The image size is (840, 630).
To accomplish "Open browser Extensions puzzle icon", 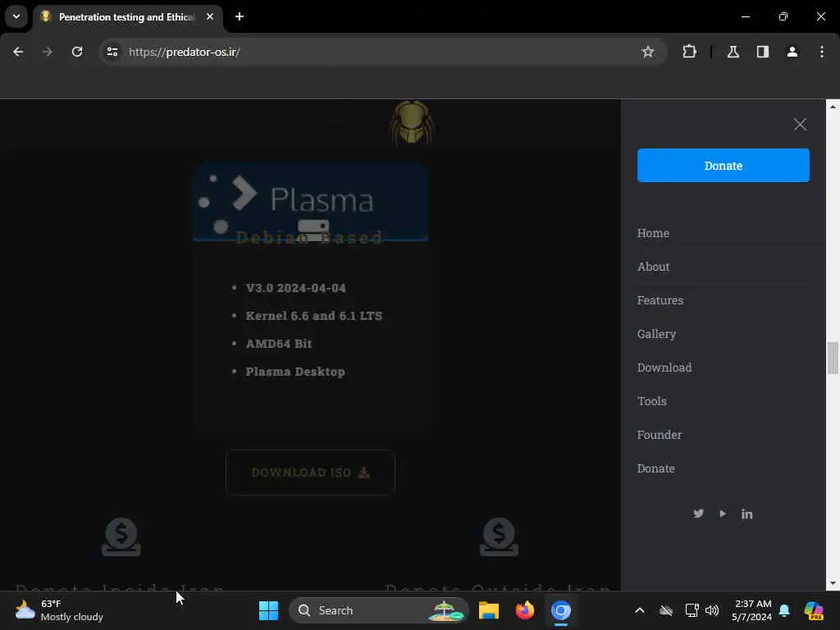I will tap(689, 52).
